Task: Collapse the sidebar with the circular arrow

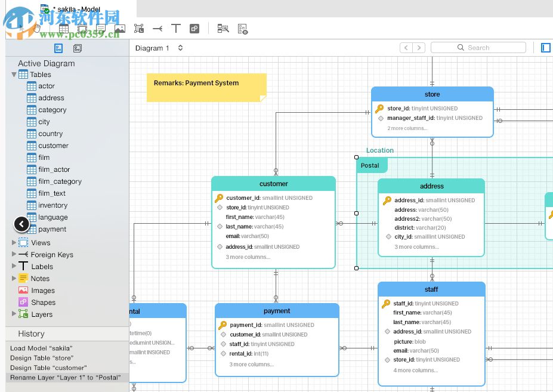Action: pyautogui.click(x=21, y=224)
